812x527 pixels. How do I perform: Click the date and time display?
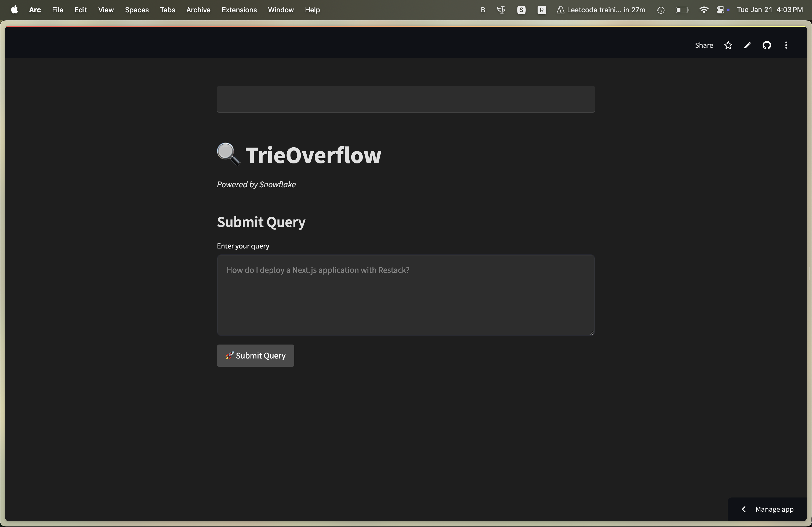tap(769, 10)
